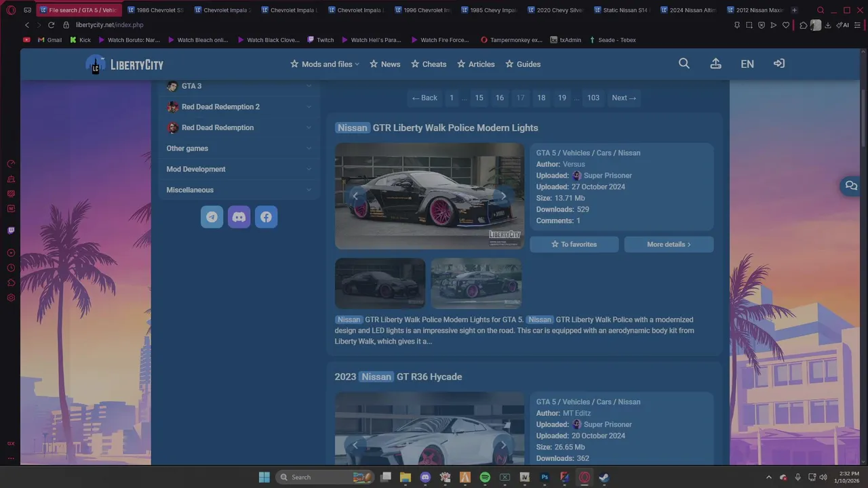The width and height of the screenshot is (868, 488).
Task: Open the Gmail bookmark
Action: [x=50, y=40]
